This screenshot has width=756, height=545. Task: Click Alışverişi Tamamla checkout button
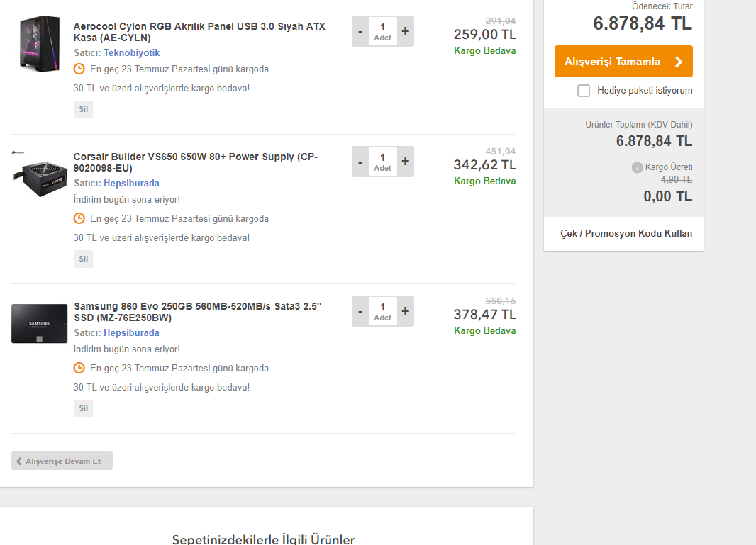click(623, 62)
